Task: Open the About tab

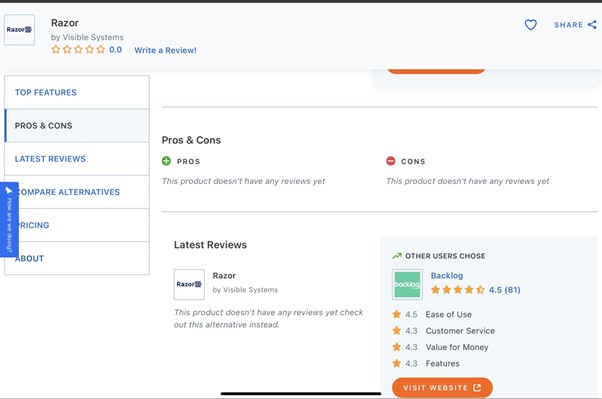Action: click(x=77, y=258)
